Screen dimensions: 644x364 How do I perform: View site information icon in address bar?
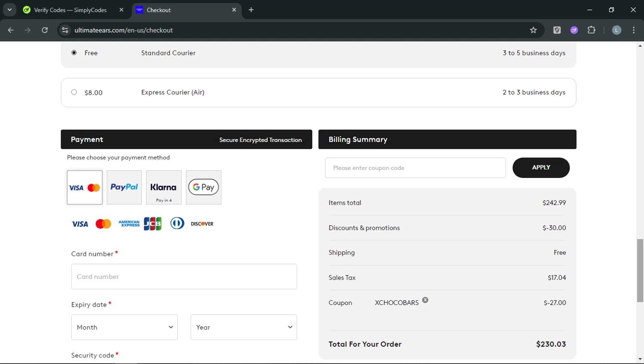point(65,30)
